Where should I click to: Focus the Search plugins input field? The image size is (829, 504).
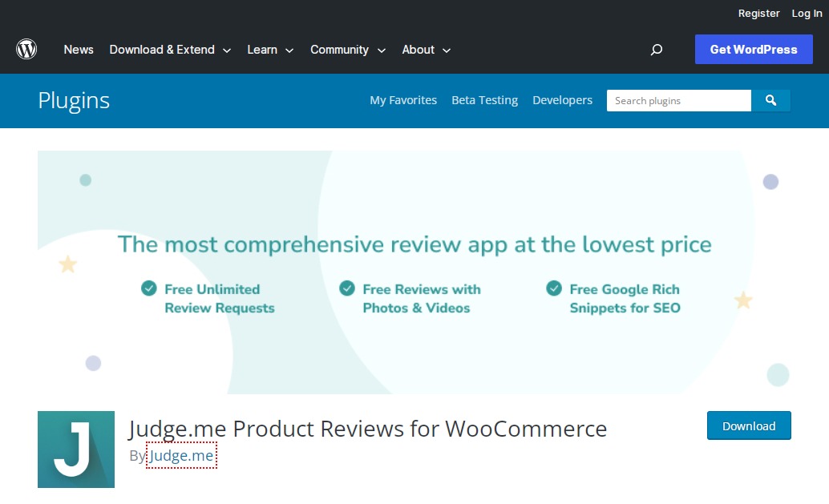point(679,100)
